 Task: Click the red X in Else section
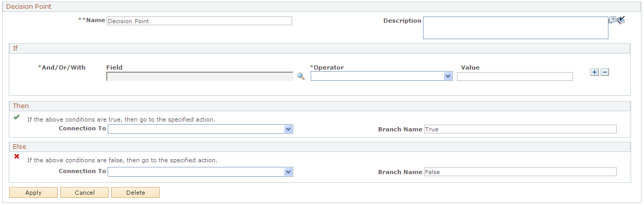tap(16, 156)
